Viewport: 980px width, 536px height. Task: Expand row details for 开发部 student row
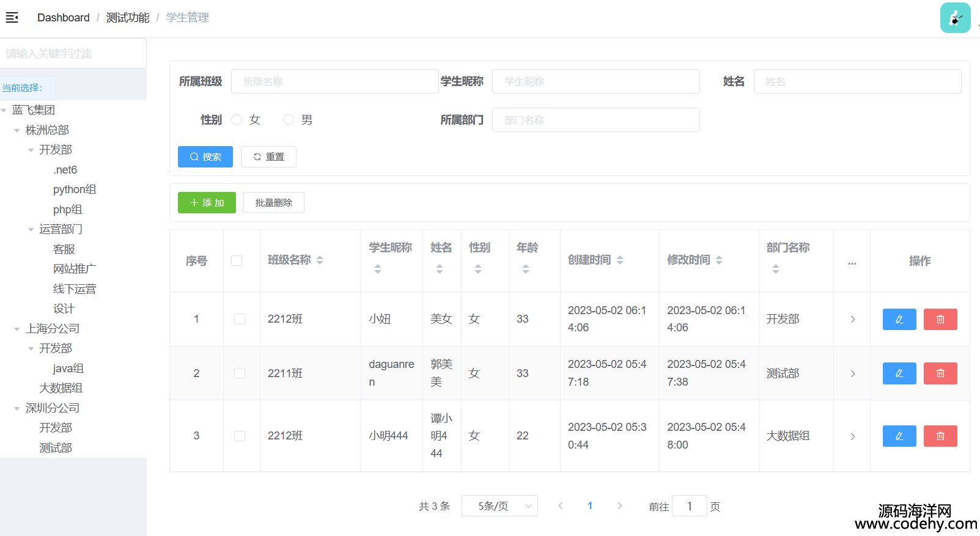(852, 319)
